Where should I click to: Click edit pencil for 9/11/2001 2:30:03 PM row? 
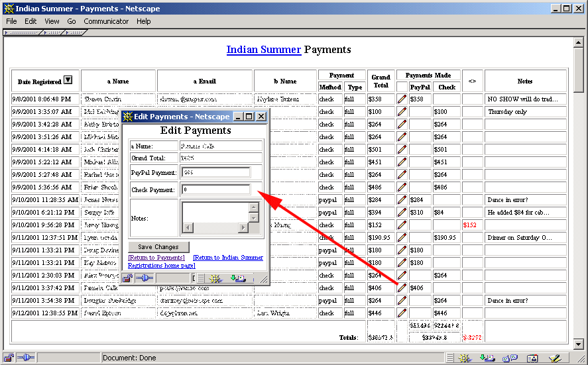pos(402,276)
